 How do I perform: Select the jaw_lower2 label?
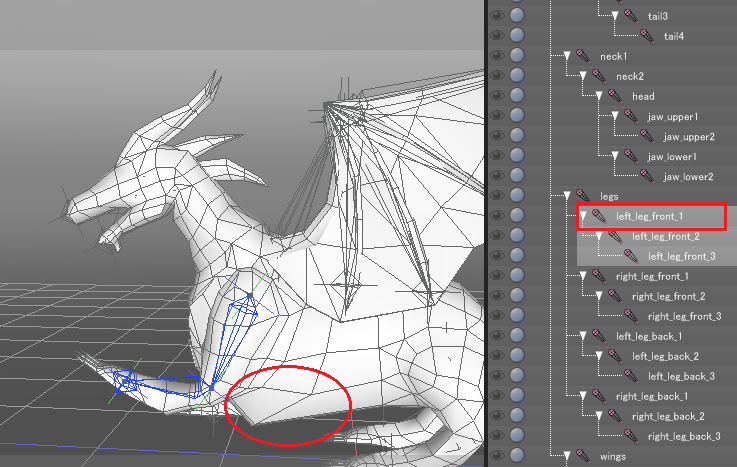click(689, 177)
